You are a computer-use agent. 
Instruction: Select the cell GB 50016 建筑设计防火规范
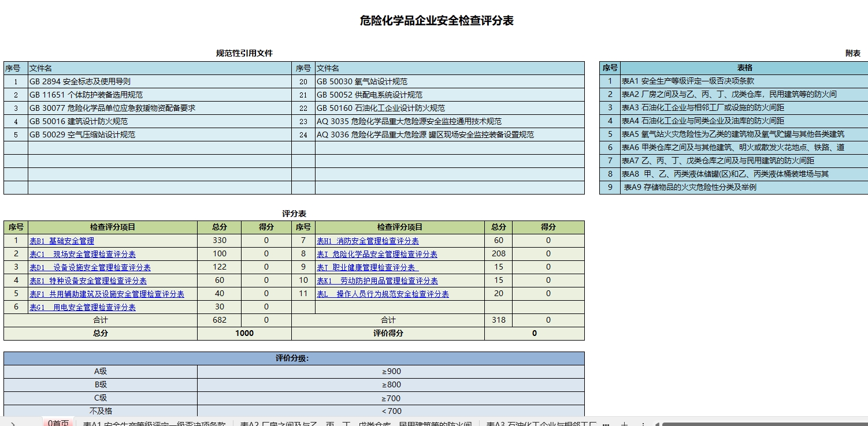[x=159, y=121]
